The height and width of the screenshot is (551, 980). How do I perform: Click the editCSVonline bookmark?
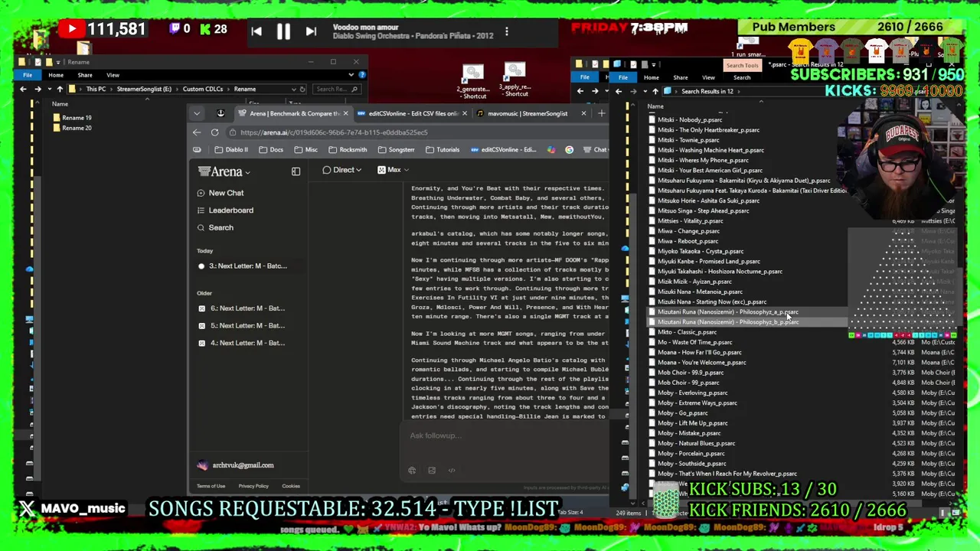point(503,150)
